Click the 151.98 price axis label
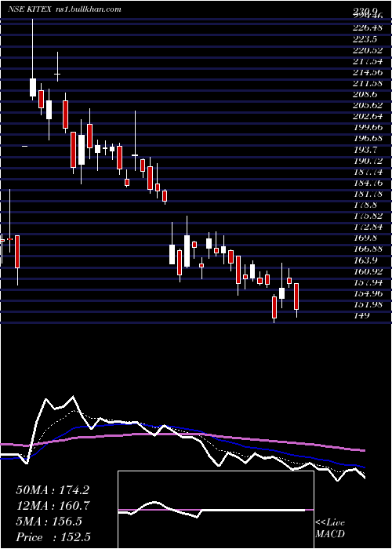This screenshot has height=549, width=392. pos(366,304)
